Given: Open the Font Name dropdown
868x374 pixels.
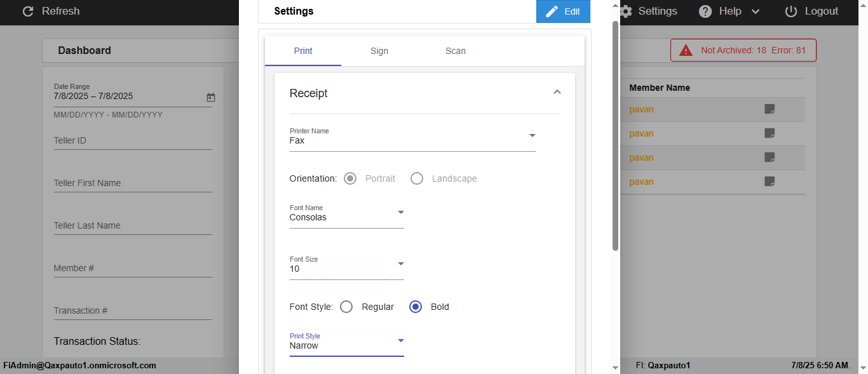Looking at the screenshot, I should 401,212.
